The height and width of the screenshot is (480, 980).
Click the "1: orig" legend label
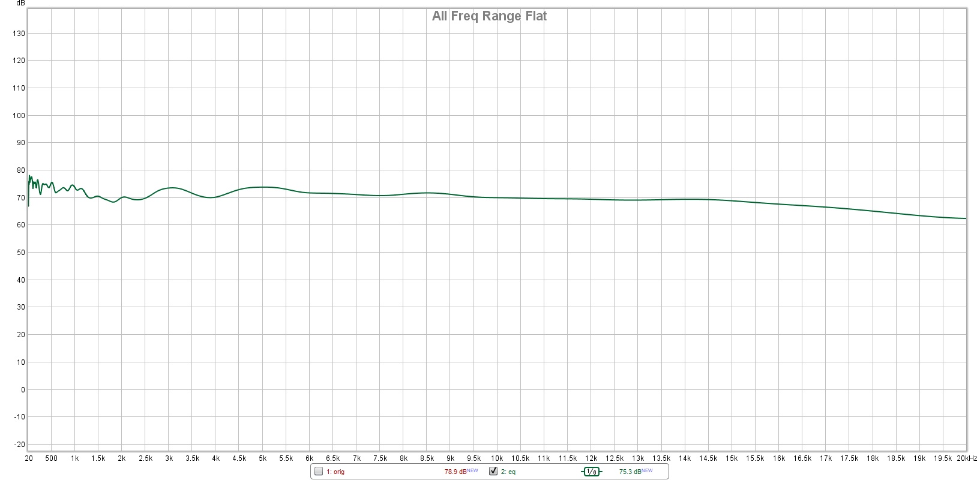click(x=335, y=472)
